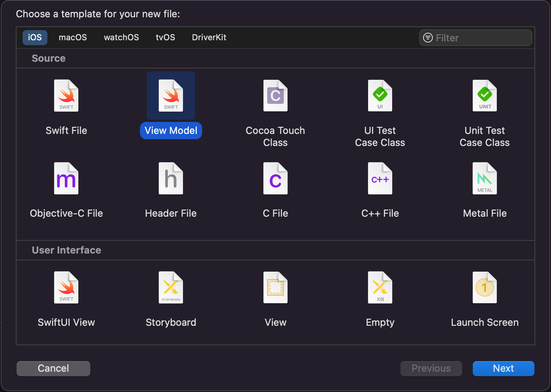The width and height of the screenshot is (551, 392).
Task: Click the Next button
Action: click(504, 369)
